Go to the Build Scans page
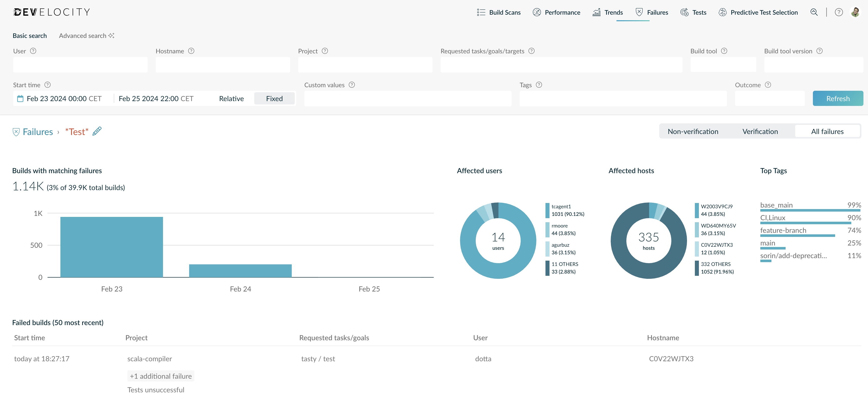Viewport: 868px width, 407px height. click(x=498, y=12)
